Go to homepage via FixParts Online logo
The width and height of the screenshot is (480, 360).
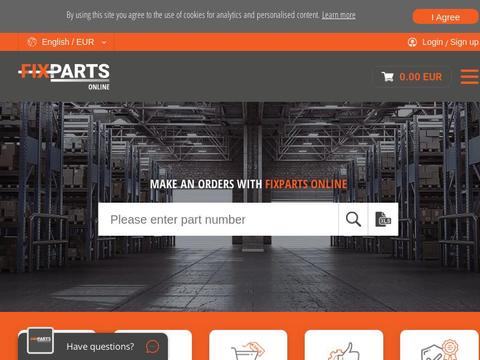[64, 77]
